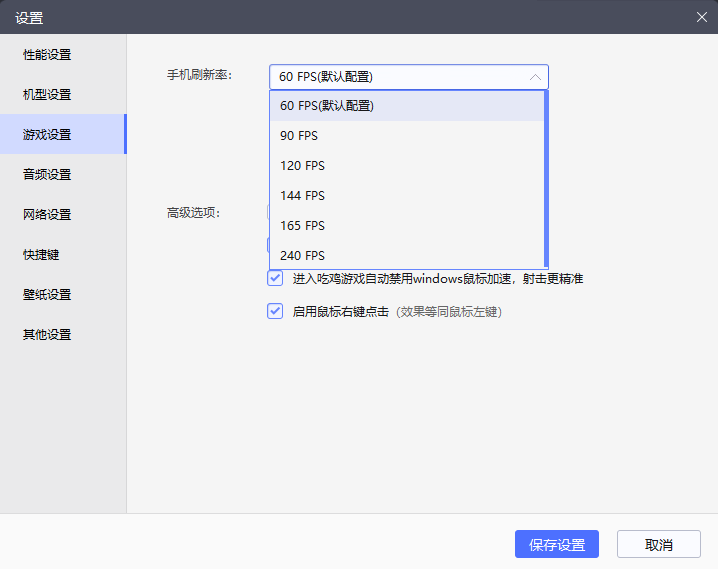Select the 90 FPS option
Screen dimensions: 718x569
(407, 135)
